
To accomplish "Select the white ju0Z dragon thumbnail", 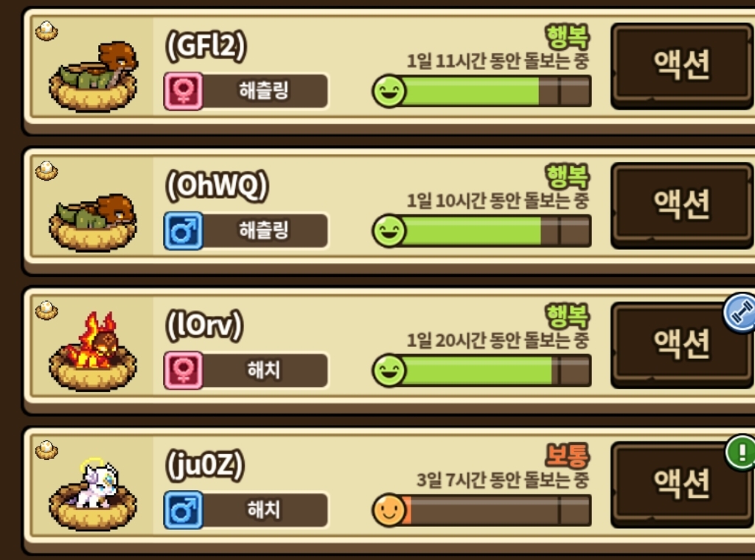I will (94, 494).
